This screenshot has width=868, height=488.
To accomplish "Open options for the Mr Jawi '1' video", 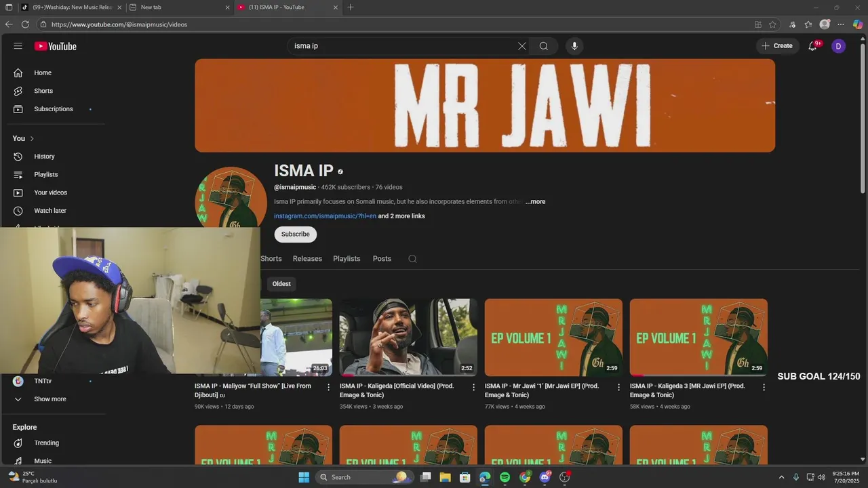I will (618, 387).
